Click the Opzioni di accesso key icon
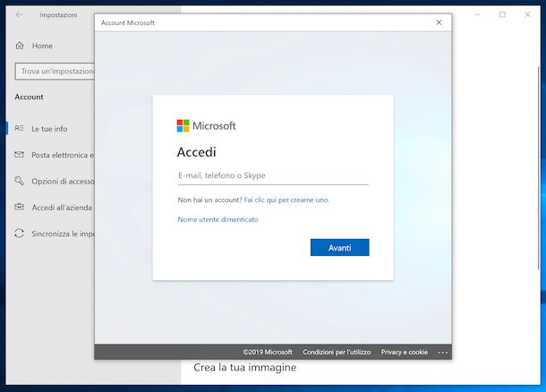Image resolution: width=546 pixels, height=392 pixels. (x=19, y=181)
